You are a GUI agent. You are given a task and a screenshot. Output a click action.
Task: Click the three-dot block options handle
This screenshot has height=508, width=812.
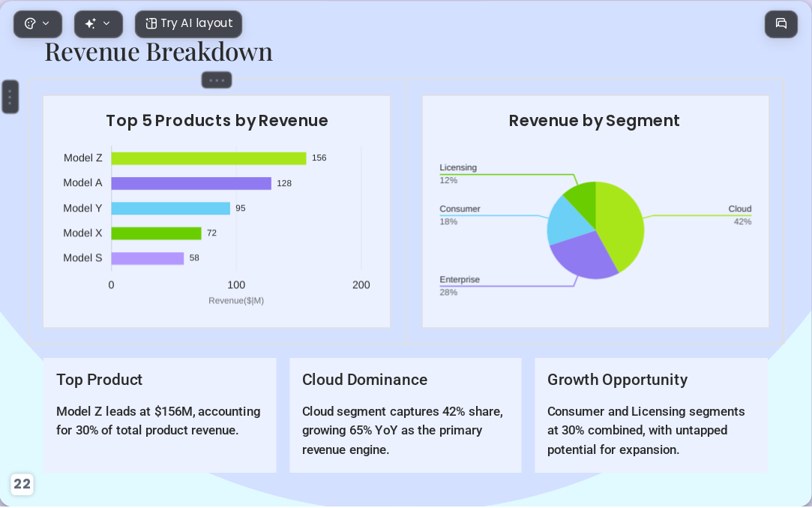click(x=217, y=80)
